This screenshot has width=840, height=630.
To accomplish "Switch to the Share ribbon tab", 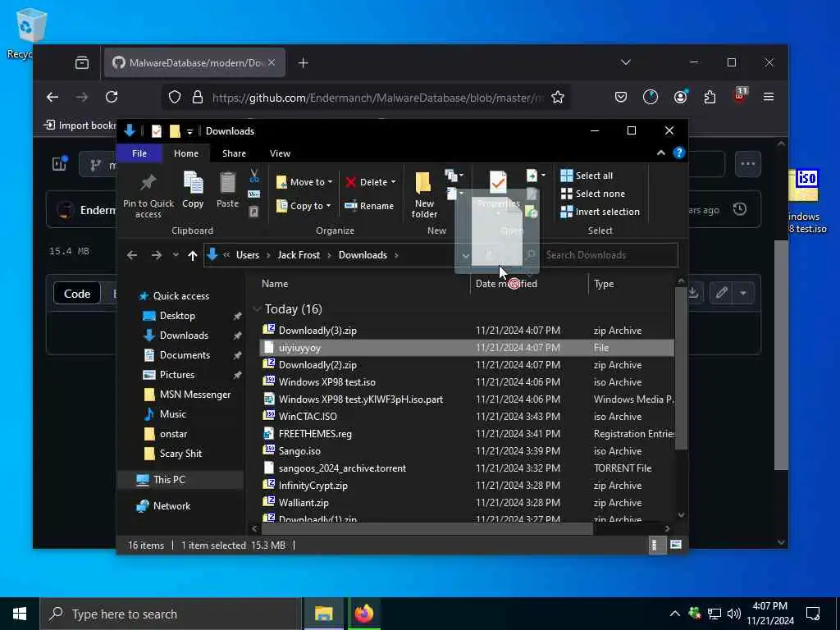I will pos(234,153).
